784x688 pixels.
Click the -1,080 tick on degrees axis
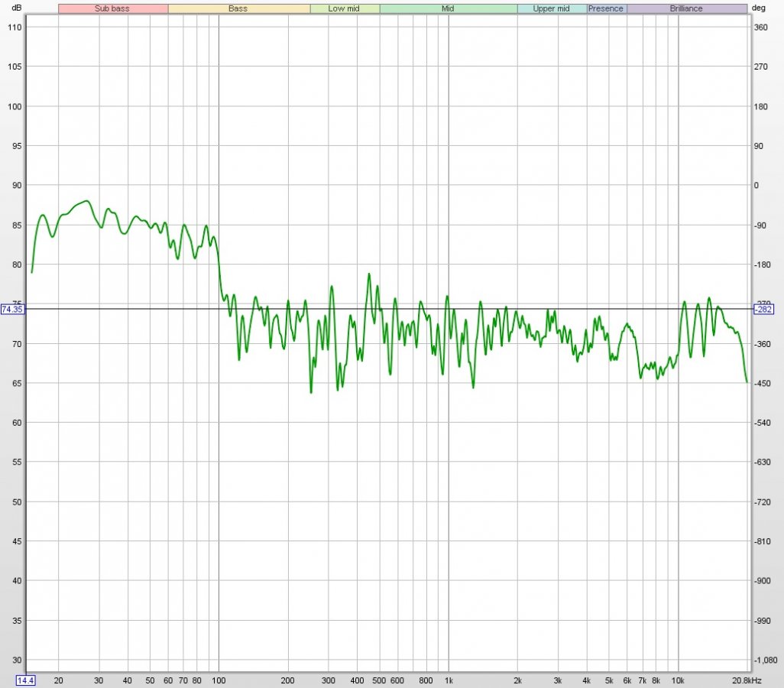click(x=766, y=660)
